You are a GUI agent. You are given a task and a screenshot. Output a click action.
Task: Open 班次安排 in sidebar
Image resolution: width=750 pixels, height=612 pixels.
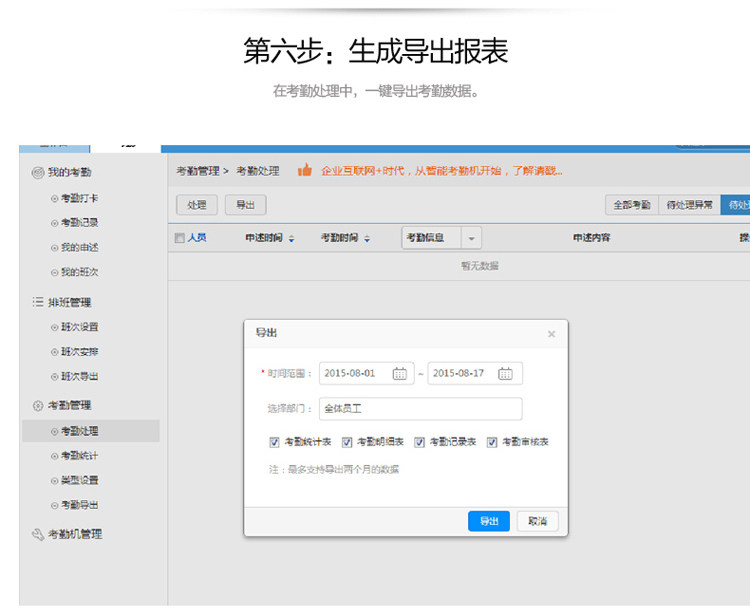pyautogui.click(x=79, y=352)
